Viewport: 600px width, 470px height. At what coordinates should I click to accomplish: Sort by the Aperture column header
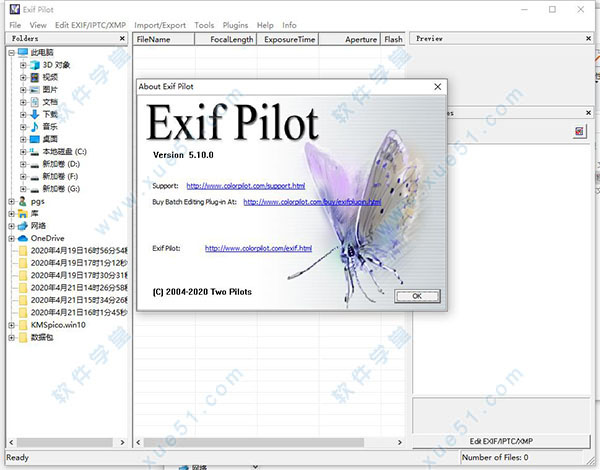(349, 39)
